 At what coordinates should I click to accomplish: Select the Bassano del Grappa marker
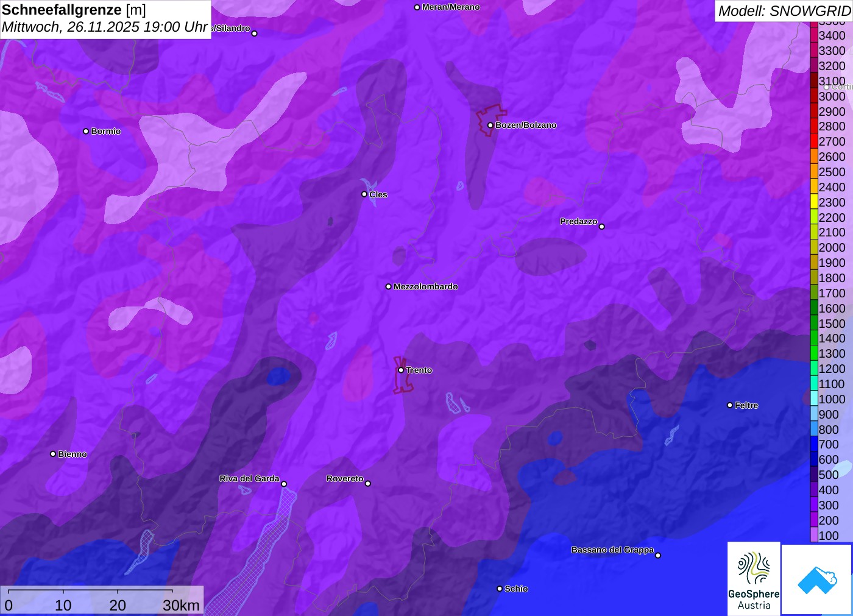coord(658,555)
